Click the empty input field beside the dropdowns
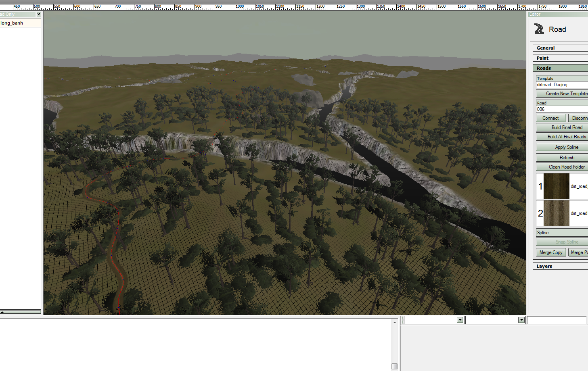 (557, 320)
